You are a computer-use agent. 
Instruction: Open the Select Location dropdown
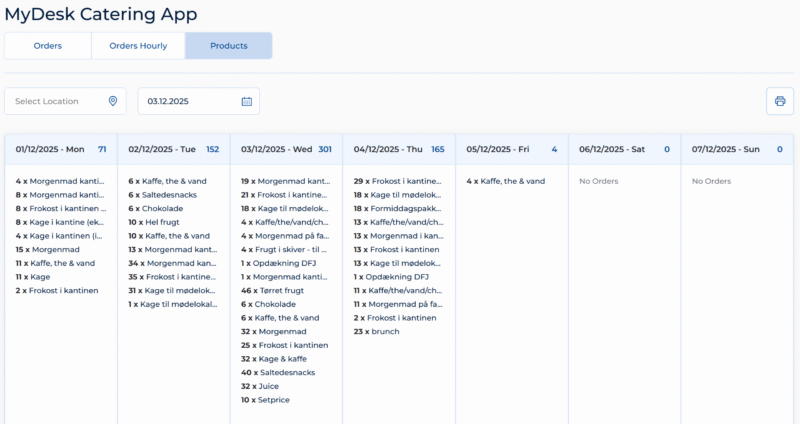pyautogui.click(x=65, y=101)
